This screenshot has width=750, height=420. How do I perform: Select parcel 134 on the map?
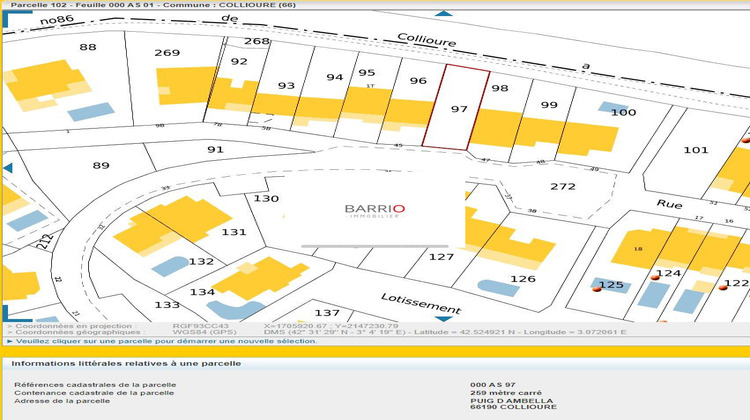pyautogui.click(x=202, y=292)
